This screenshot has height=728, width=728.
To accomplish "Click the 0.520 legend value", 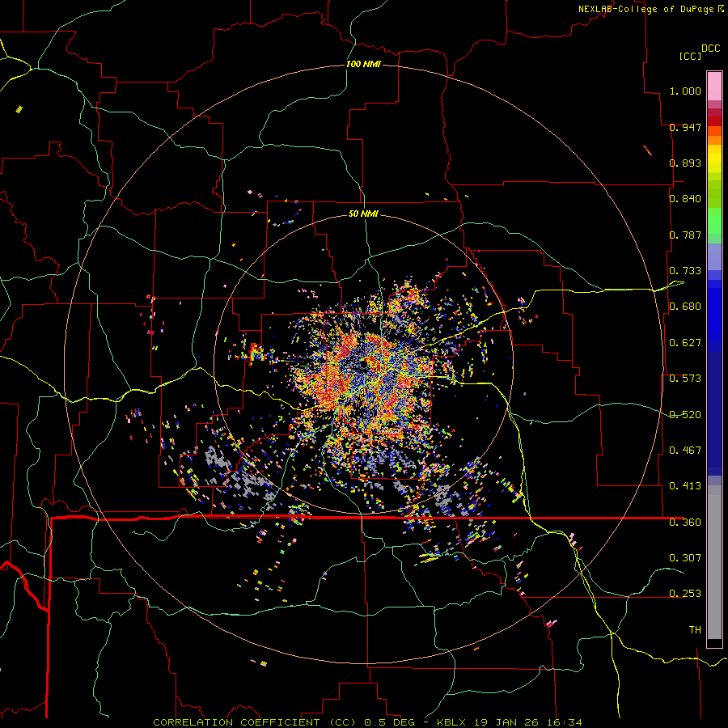I will coord(685,415).
